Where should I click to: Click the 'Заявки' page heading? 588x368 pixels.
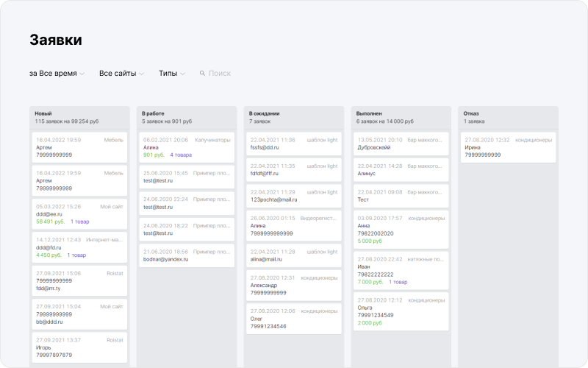(x=56, y=40)
